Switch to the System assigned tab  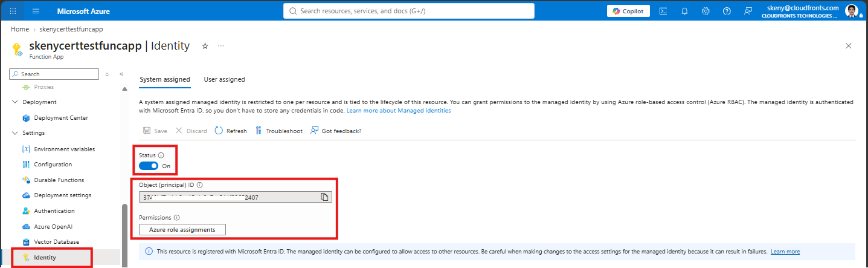point(164,79)
